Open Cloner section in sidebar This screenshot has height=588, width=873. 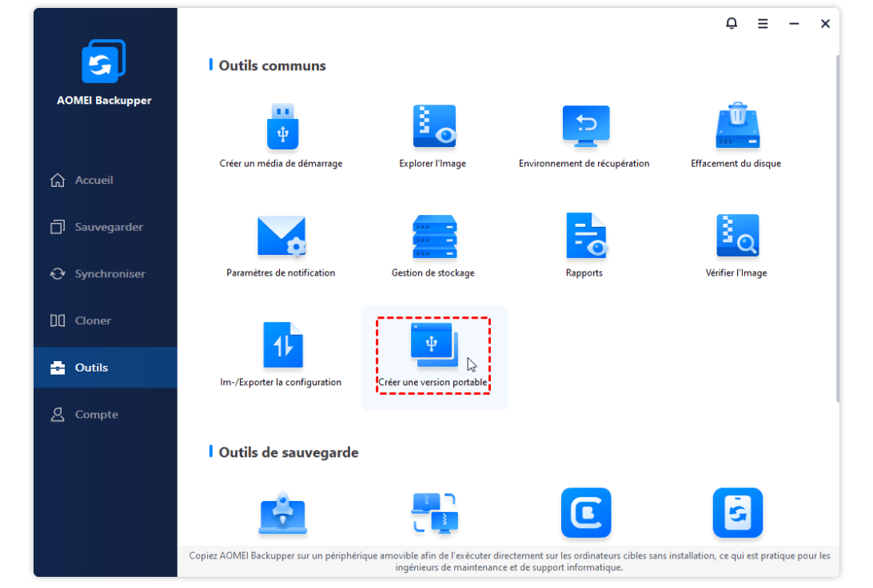click(106, 320)
